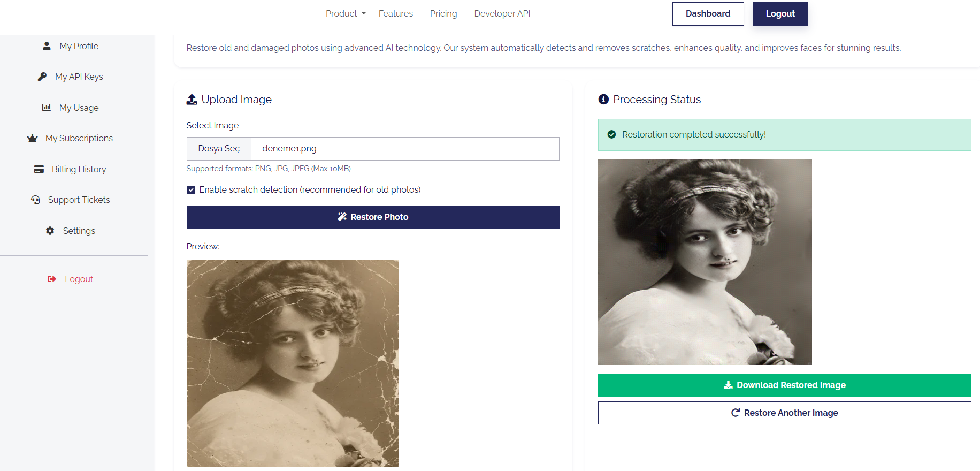Click the download icon on Download Restored Image
The width and height of the screenshot is (980, 471).
coord(728,385)
